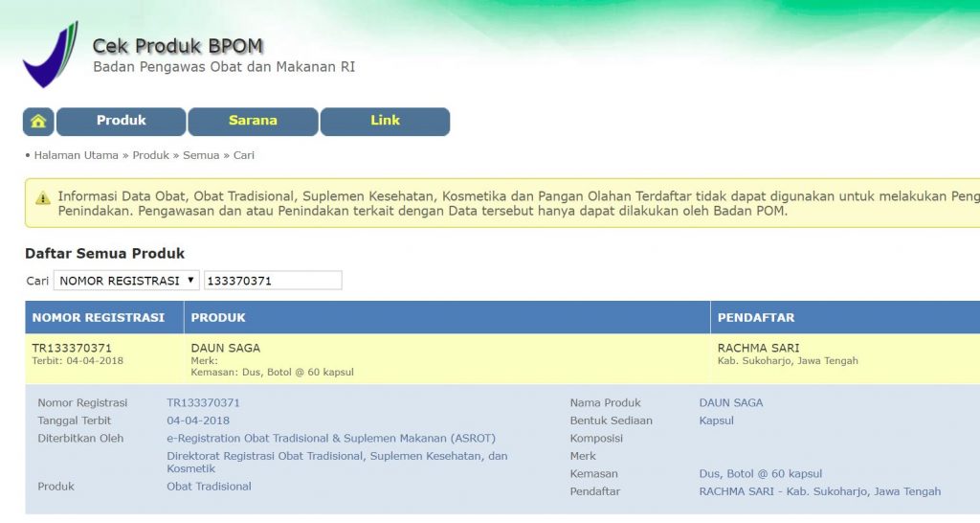Select the PRODUK column header

447,317
